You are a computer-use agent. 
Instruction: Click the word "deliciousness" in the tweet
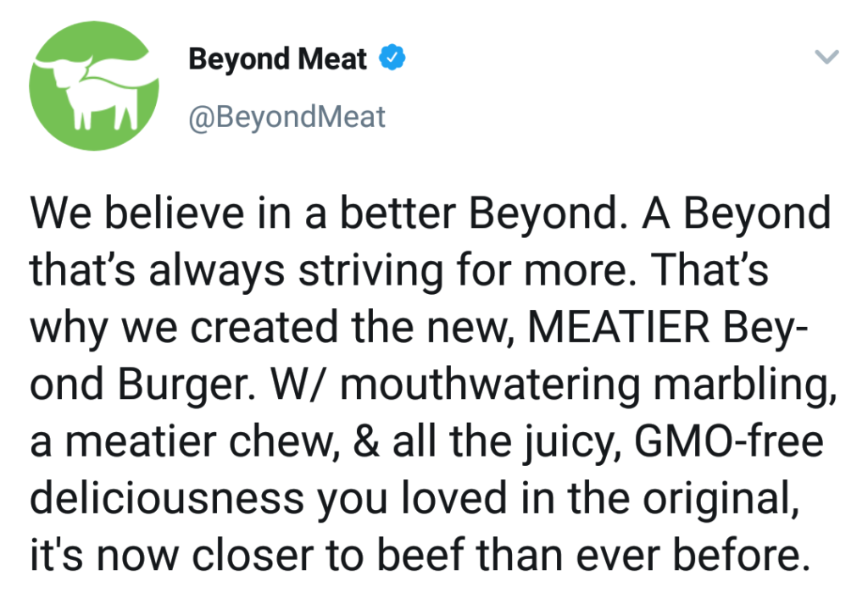167,498
